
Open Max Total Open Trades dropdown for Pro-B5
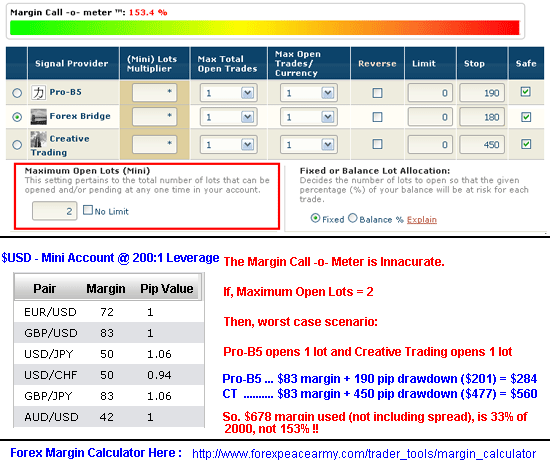(x=229, y=93)
